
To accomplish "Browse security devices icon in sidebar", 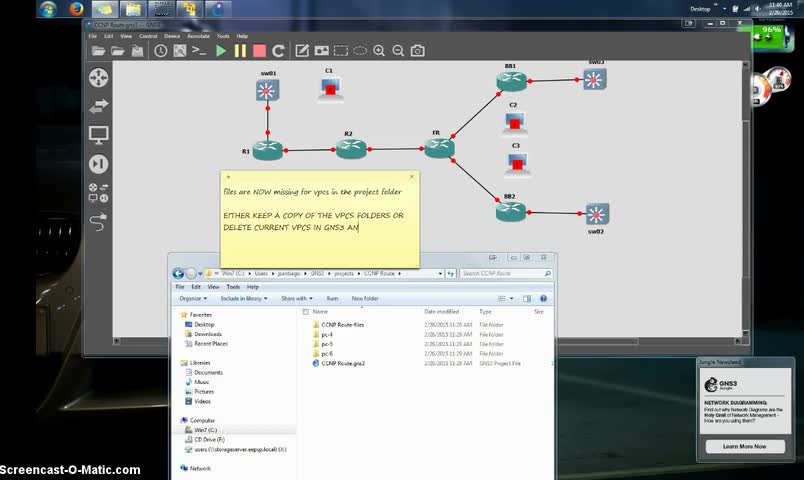I will pyautogui.click(x=98, y=164).
